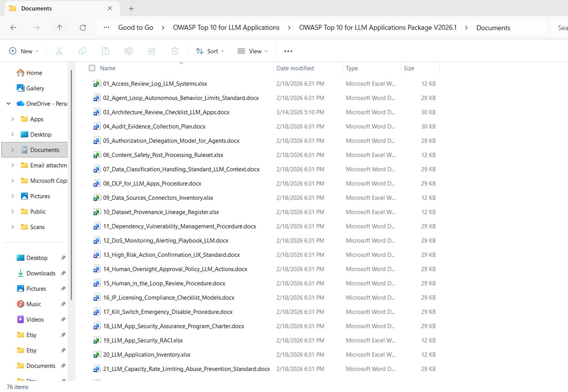568x392 pixels.
Task: Expand the Email attachments folder node
Action: [x=13, y=166]
